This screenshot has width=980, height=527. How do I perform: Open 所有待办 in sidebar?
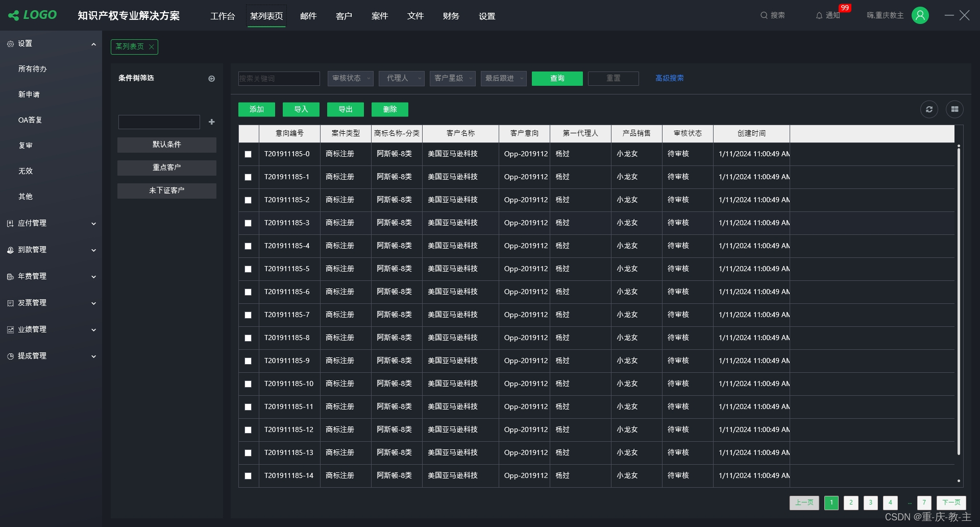click(x=33, y=69)
